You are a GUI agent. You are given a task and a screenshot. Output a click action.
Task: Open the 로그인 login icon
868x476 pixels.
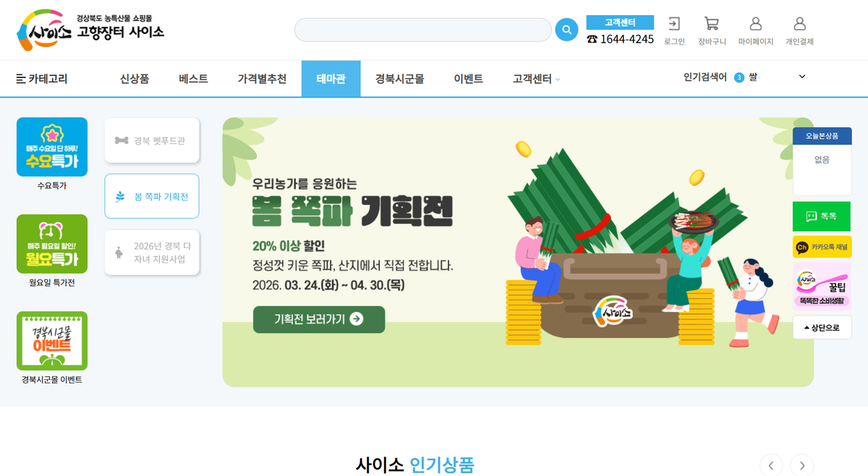674,24
